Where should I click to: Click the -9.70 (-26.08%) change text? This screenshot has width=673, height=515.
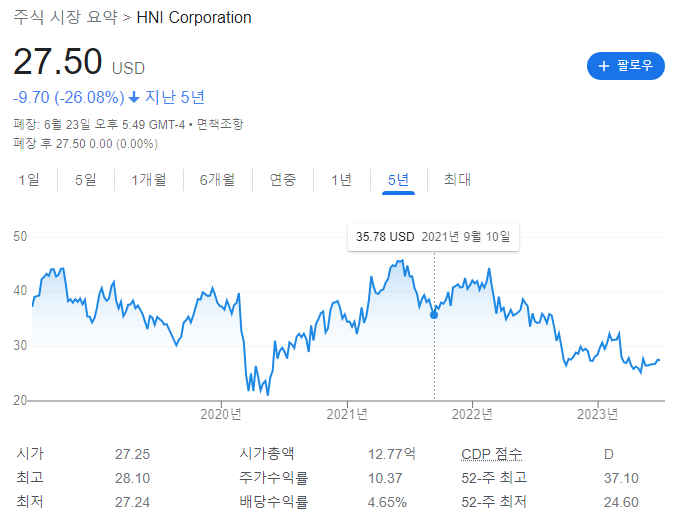[69, 97]
